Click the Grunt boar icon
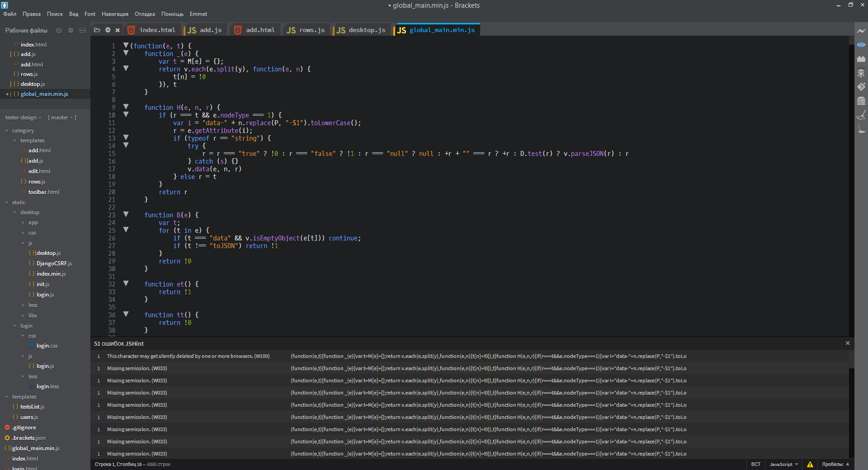The height and width of the screenshot is (470, 868). [861, 73]
